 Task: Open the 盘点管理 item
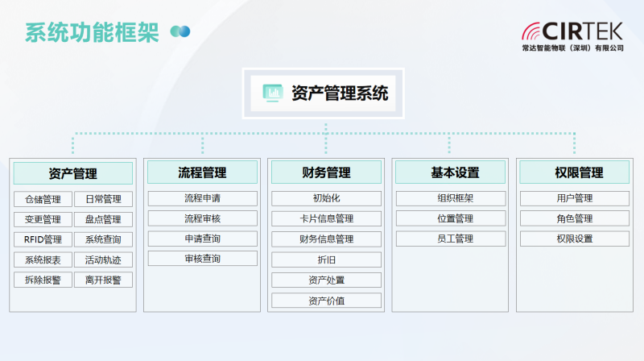pos(103,219)
